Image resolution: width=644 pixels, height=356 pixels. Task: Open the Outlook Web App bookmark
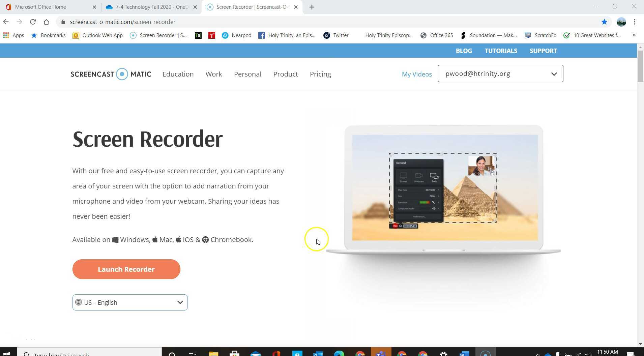[x=97, y=35]
